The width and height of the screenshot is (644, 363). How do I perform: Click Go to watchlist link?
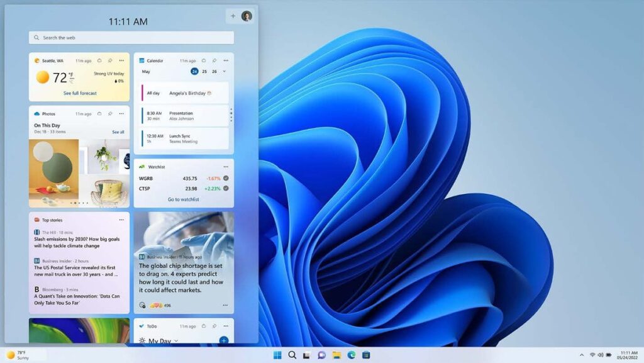point(183,198)
